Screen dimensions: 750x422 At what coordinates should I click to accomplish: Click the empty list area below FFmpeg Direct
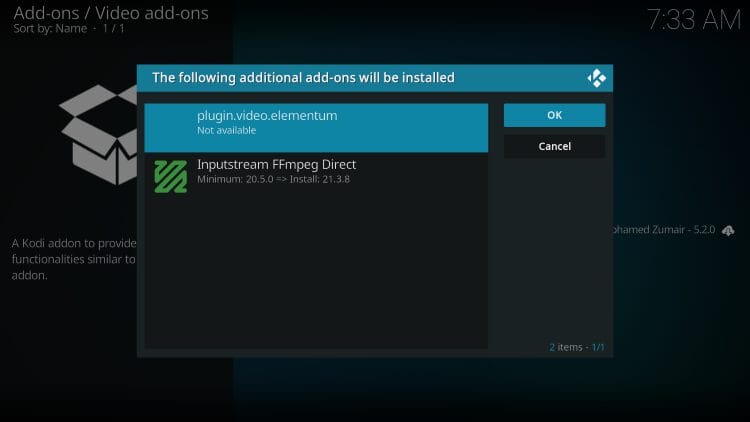coord(316,270)
